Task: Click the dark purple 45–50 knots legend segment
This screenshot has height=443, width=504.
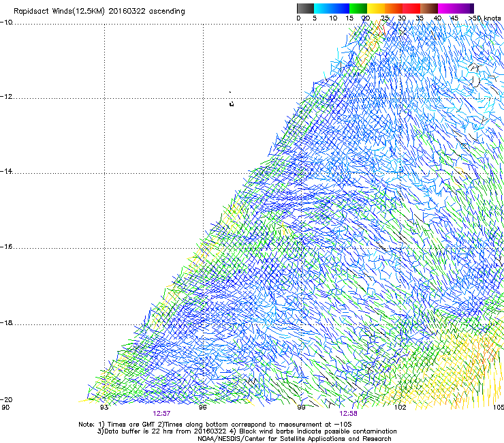Action: [x=464, y=8]
